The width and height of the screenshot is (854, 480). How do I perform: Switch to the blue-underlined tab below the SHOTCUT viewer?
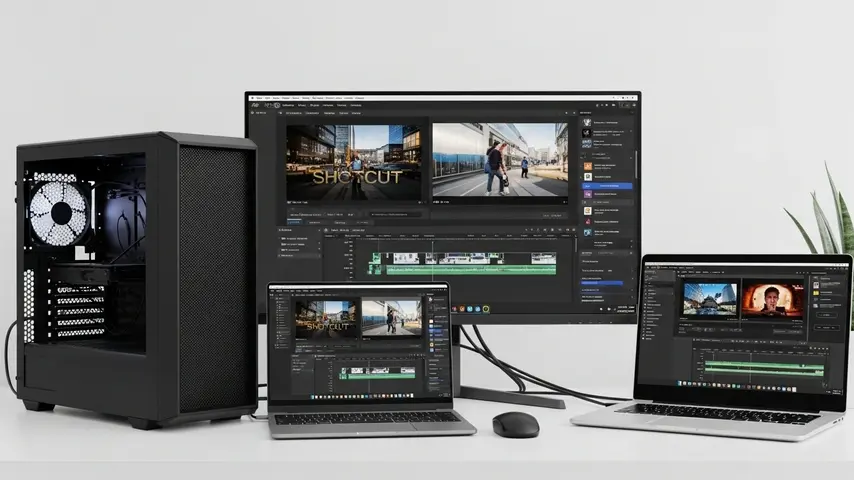pyautogui.click(x=295, y=222)
